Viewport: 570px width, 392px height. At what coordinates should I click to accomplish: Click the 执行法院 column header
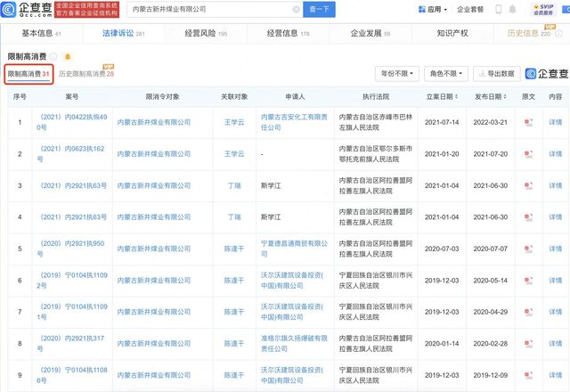376,97
